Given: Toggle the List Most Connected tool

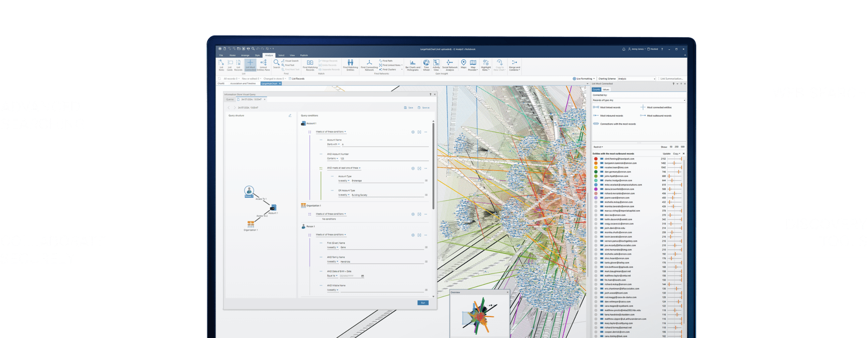Looking at the screenshot, I should tap(250, 65).
